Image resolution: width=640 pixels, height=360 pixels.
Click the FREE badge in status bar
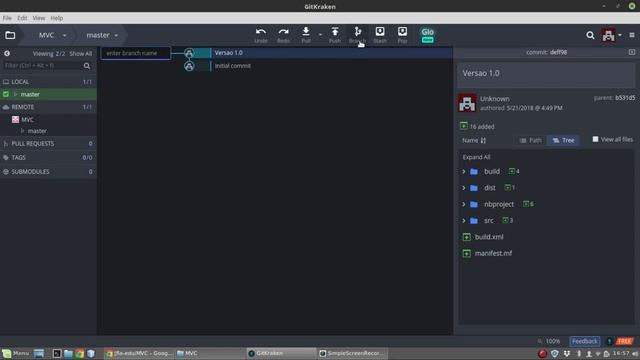[x=624, y=341]
